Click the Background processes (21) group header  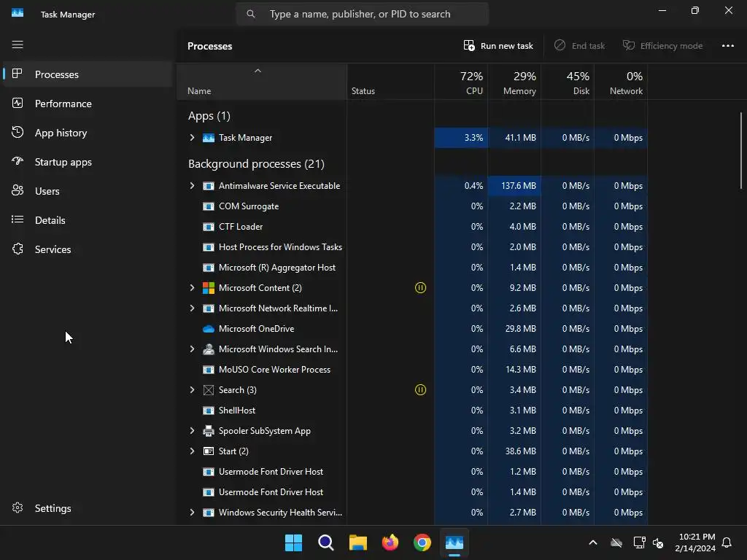256,164
